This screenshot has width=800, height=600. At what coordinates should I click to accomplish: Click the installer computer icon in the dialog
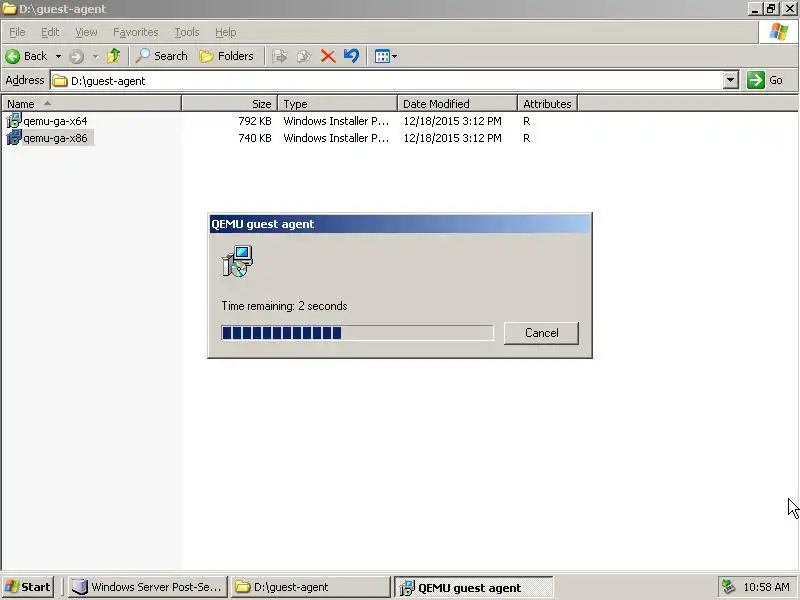tap(238, 261)
